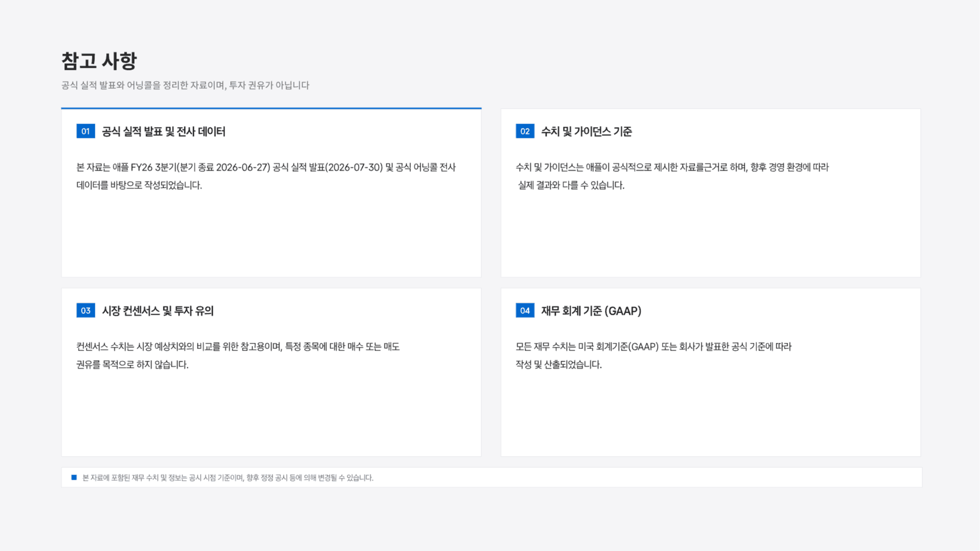The image size is (980, 551).
Task: Click paragraph starting 모든 재무 수치는 미국 회계기준
Action: point(653,356)
